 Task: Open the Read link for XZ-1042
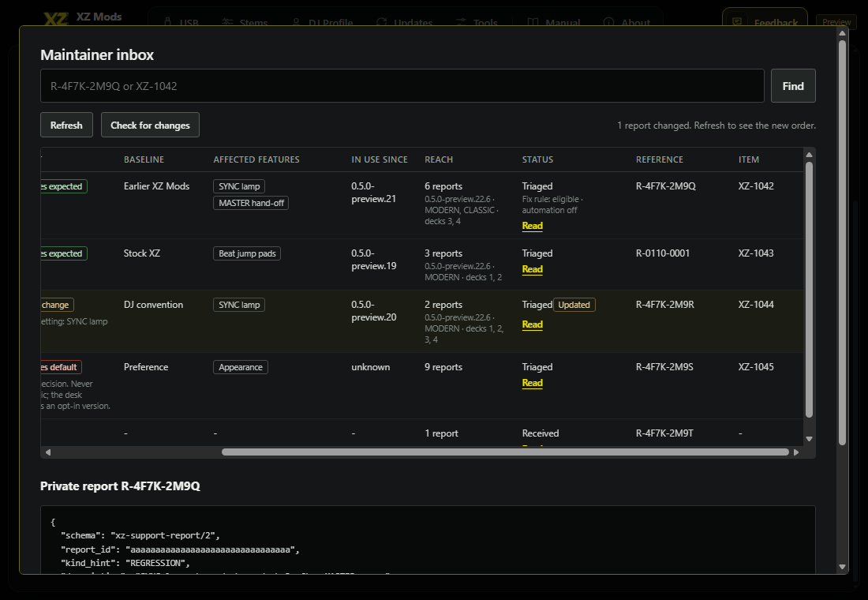point(532,226)
